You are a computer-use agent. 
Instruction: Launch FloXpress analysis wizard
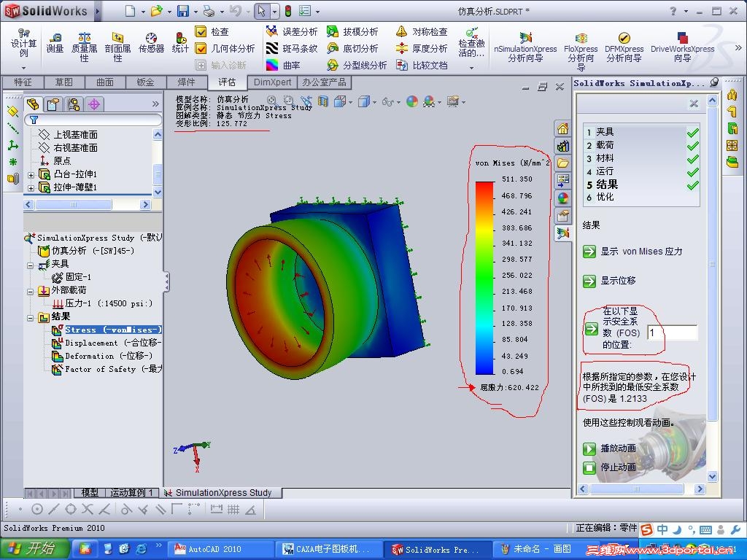pyautogui.click(x=581, y=50)
